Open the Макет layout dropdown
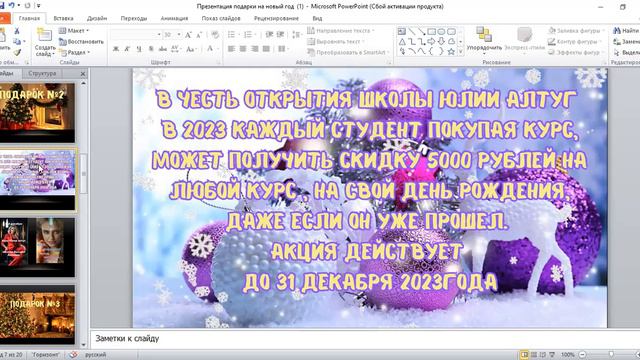640x360 pixels. [x=73, y=31]
